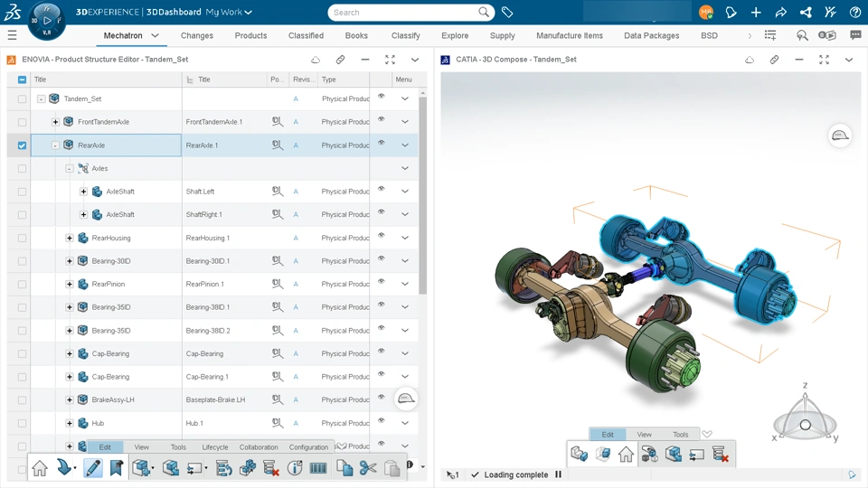This screenshot has width=868, height=488.
Task: Click the barcode-style icon in the ENOVIA toolbar
Action: tap(318, 469)
